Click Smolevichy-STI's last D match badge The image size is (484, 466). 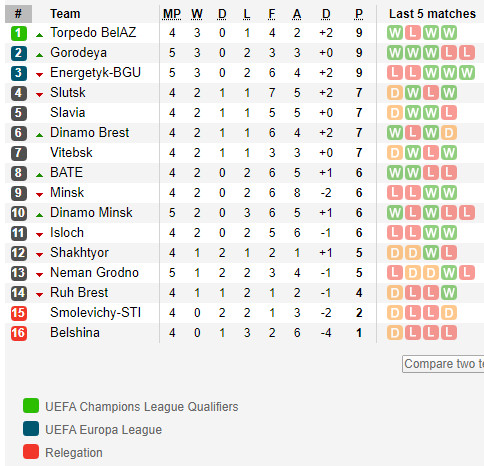[449, 313]
